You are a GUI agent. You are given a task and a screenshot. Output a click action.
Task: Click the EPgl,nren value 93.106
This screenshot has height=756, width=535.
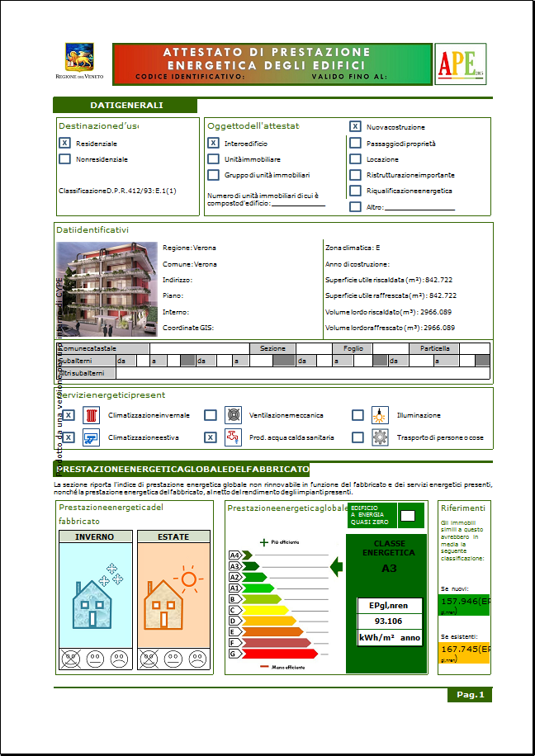390,621
